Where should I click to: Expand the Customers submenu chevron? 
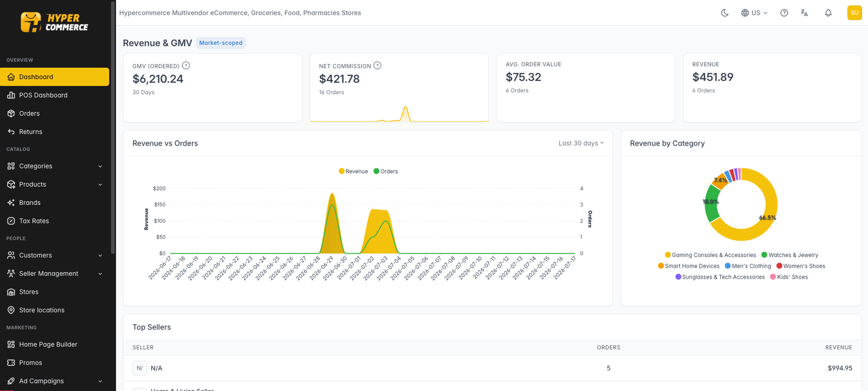[x=100, y=255]
